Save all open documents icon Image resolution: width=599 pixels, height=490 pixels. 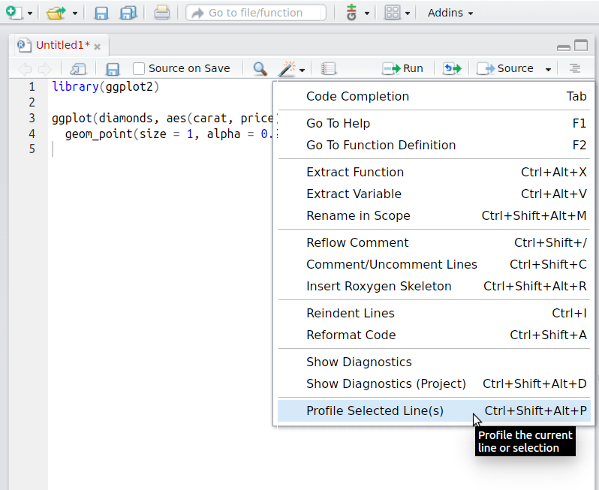[x=128, y=13]
